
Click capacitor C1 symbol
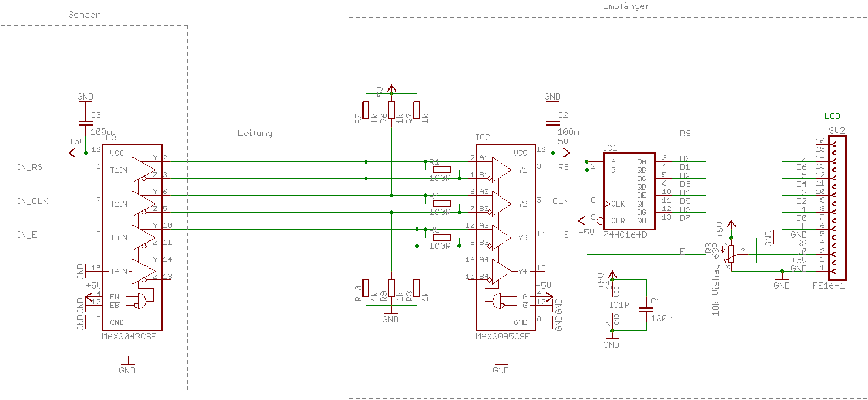click(646, 310)
